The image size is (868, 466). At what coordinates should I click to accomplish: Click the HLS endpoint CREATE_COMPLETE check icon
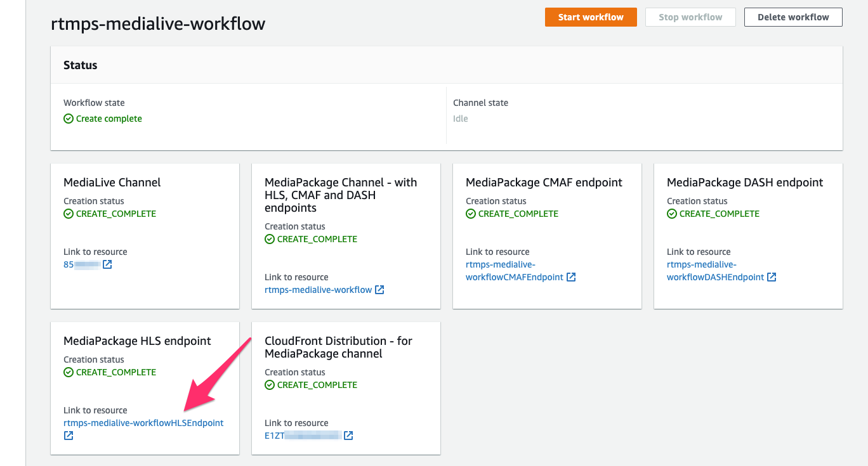69,372
